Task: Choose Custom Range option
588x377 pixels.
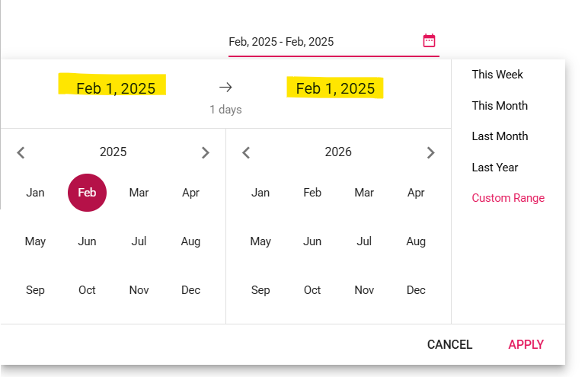Action: click(x=508, y=198)
